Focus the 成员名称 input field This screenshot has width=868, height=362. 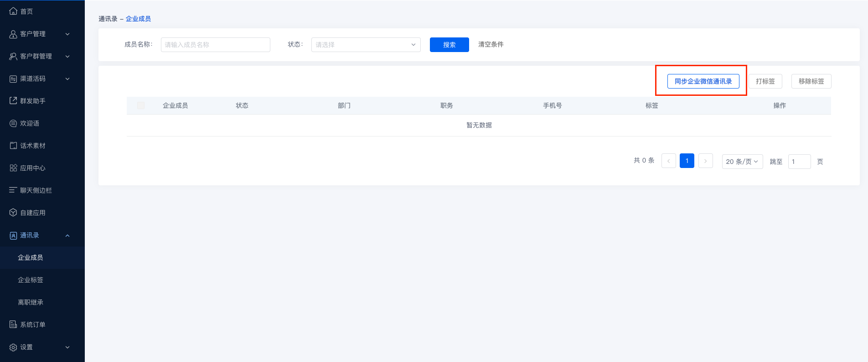(216, 45)
